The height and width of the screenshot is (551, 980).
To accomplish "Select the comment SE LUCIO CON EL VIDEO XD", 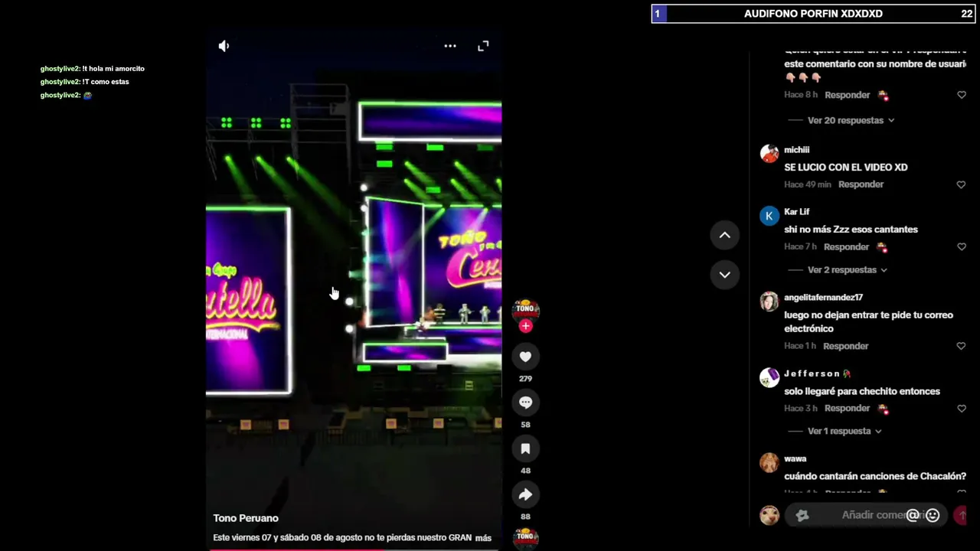I will pos(845,168).
